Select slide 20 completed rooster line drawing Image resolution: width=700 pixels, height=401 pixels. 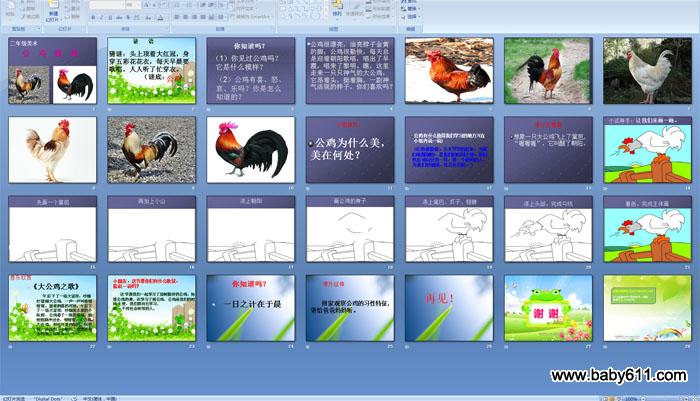coord(548,229)
